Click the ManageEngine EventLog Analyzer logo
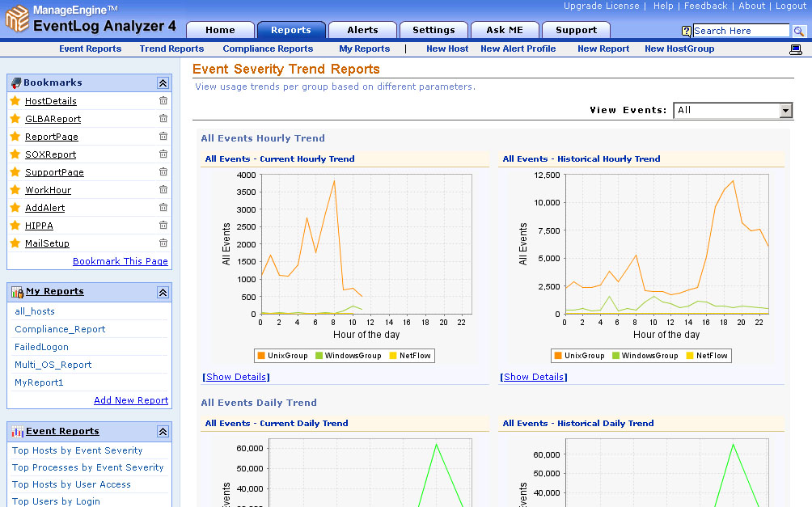The width and height of the screenshot is (812, 507). click(91, 19)
